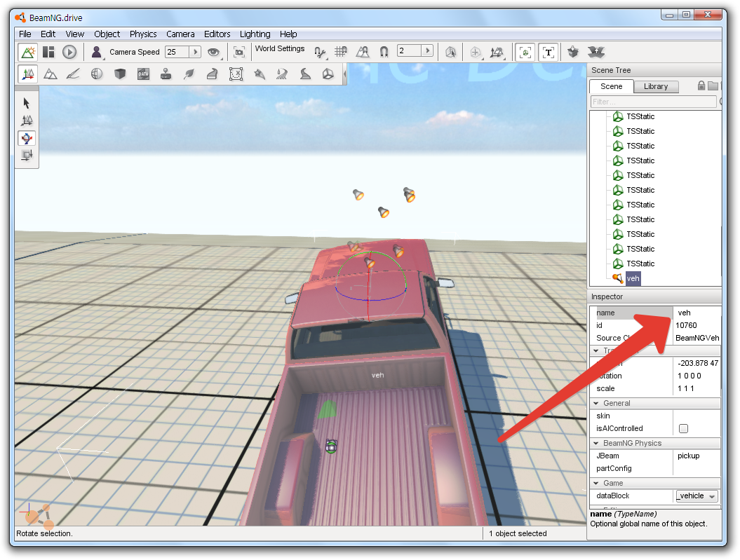Collapse the editor toolbar handle arrow

[x=344, y=74]
